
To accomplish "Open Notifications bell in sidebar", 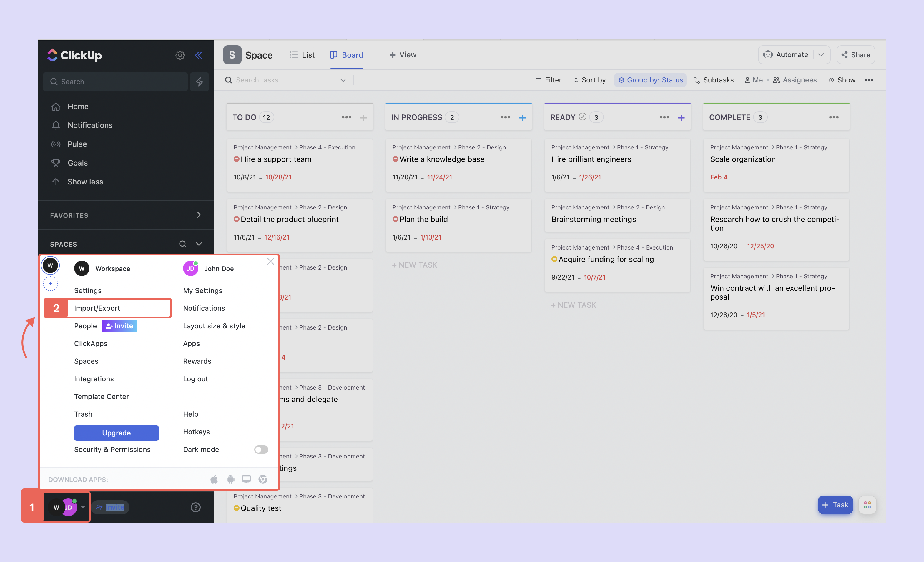I will click(90, 125).
